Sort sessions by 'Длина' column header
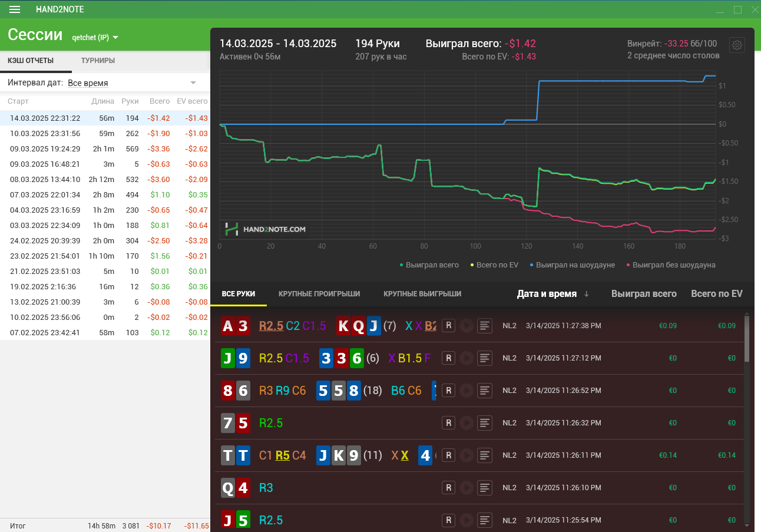Image resolution: width=761 pixels, height=532 pixels. tap(103, 101)
